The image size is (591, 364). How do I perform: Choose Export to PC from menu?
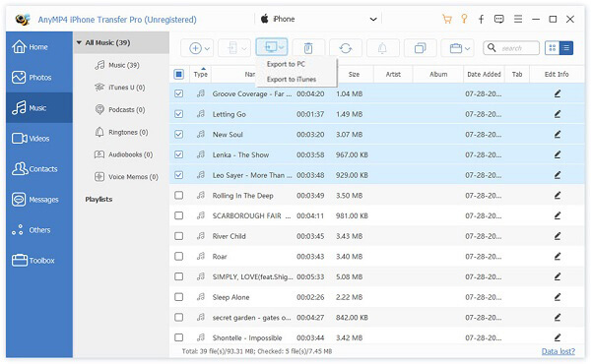pos(286,64)
